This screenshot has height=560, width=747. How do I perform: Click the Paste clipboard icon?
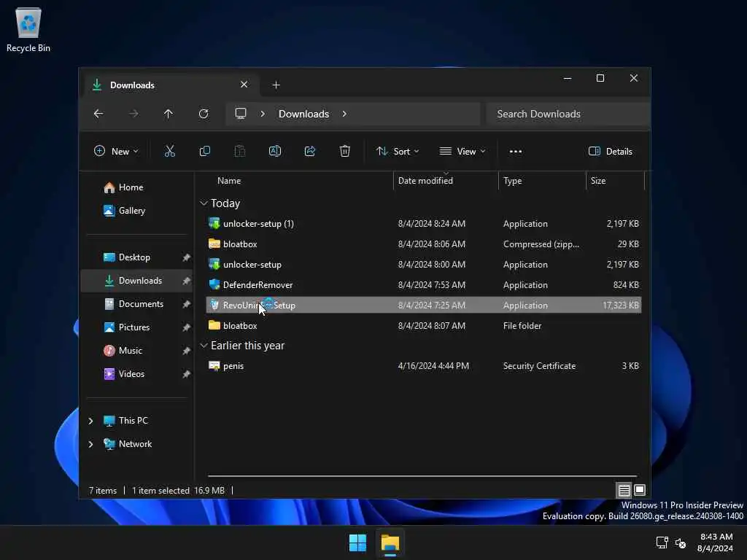[x=239, y=152]
